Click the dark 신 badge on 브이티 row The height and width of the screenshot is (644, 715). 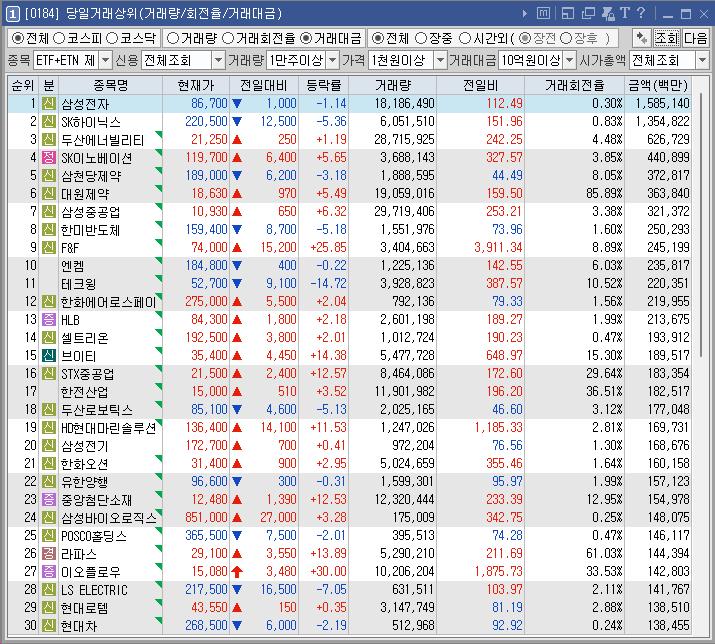point(49,355)
